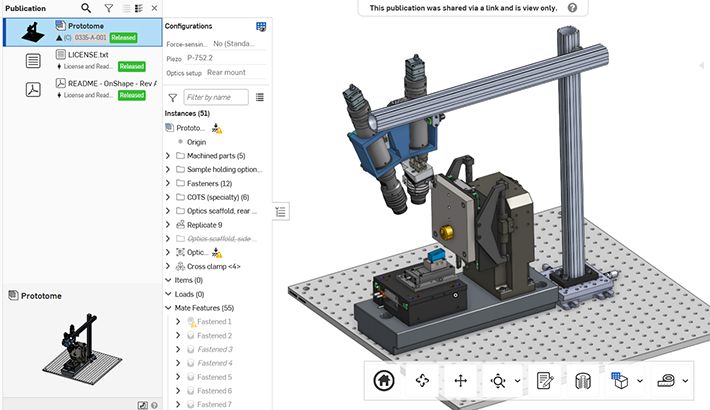This screenshot has height=410, width=710.
Task: Open the zoom options dropdown arrow
Action: tap(517, 381)
